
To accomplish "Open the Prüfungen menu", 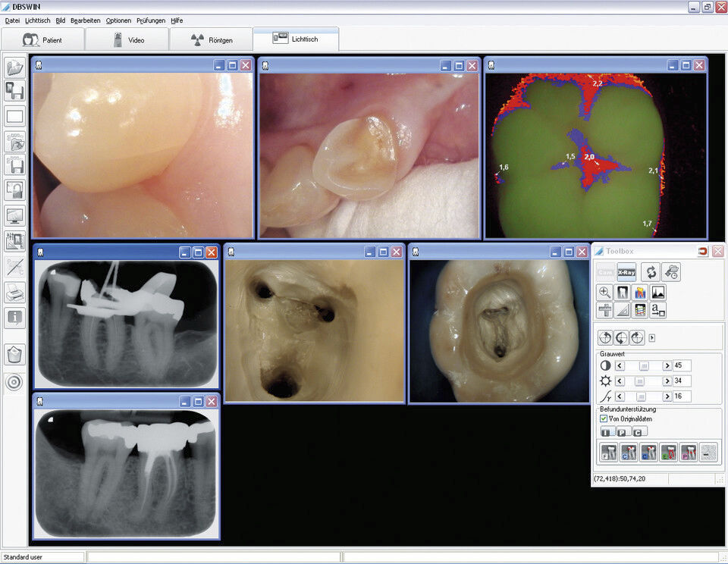I will [x=150, y=20].
